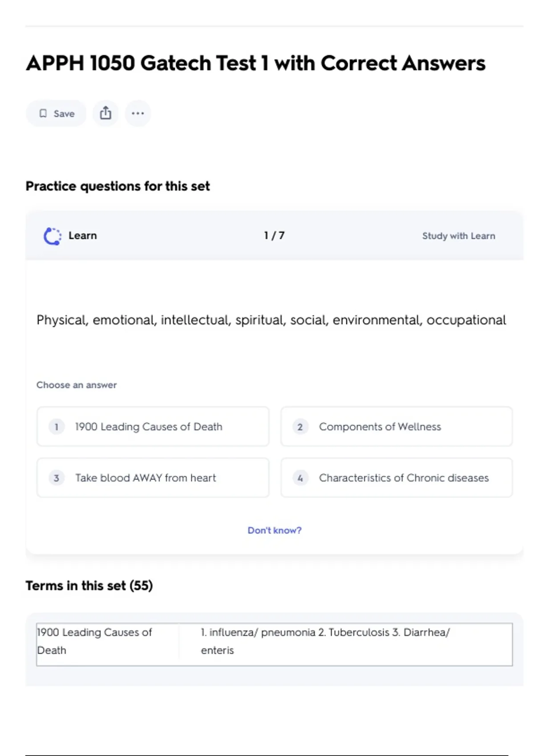Click the 'Terms in this set (55)' heading
The height and width of the screenshot is (756, 534).
89,586
